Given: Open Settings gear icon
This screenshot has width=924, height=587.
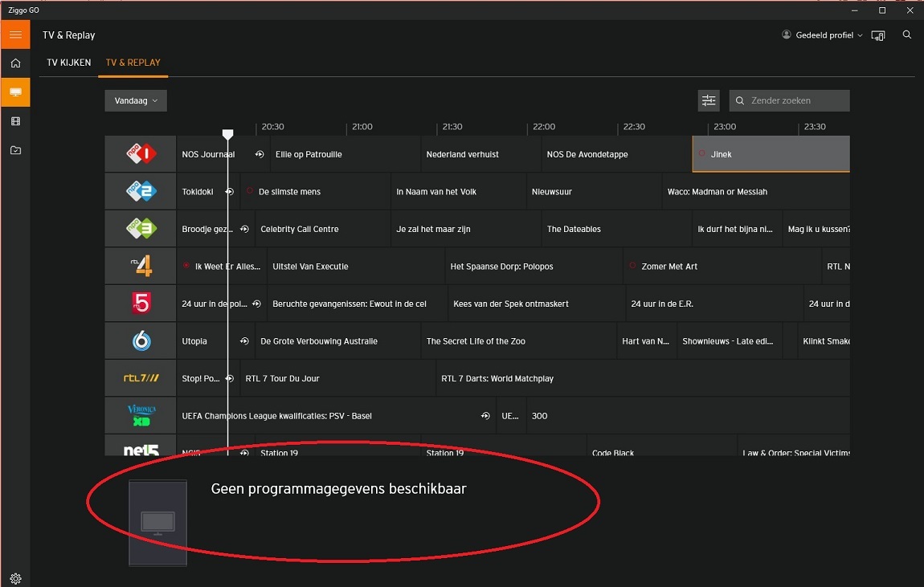Looking at the screenshot, I should [x=15, y=579].
